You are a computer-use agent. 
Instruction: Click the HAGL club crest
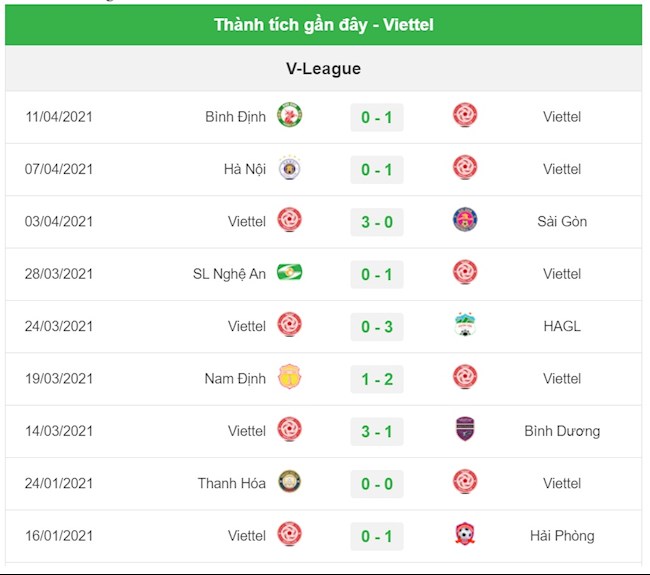pyautogui.click(x=465, y=325)
